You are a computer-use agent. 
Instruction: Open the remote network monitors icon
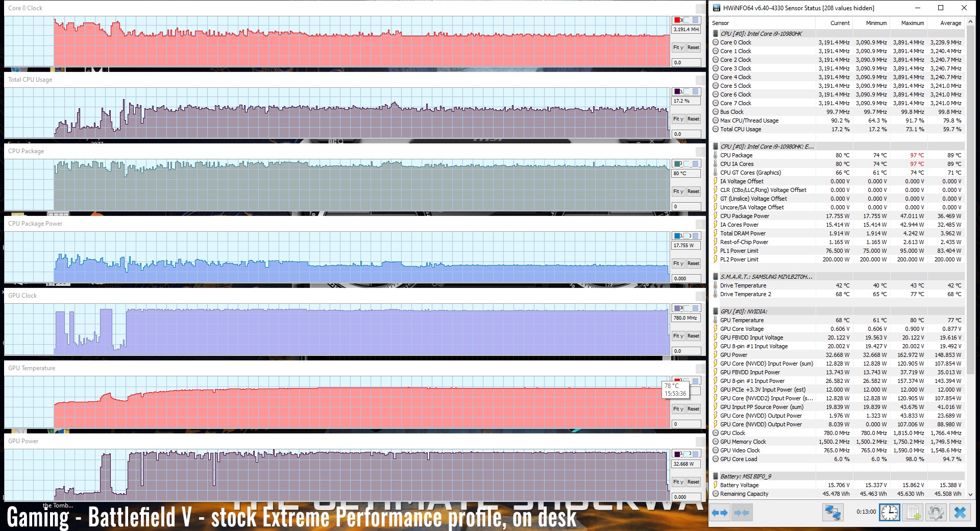tap(832, 513)
